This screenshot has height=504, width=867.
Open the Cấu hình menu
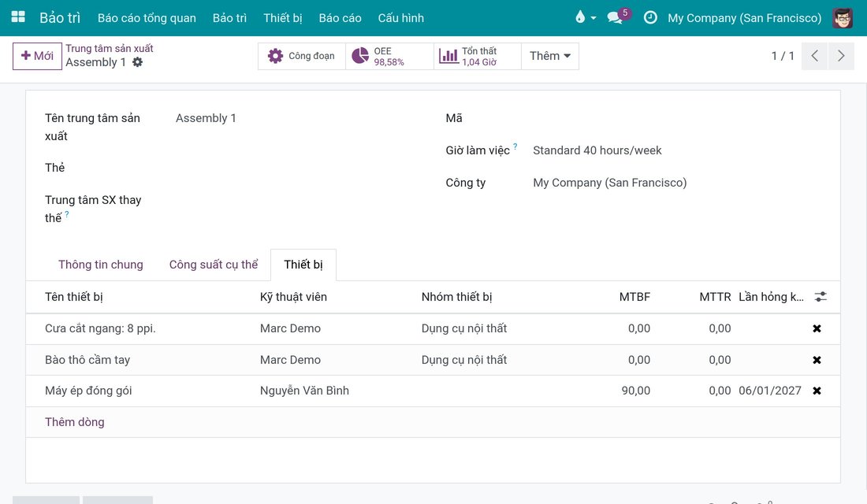pyautogui.click(x=401, y=17)
